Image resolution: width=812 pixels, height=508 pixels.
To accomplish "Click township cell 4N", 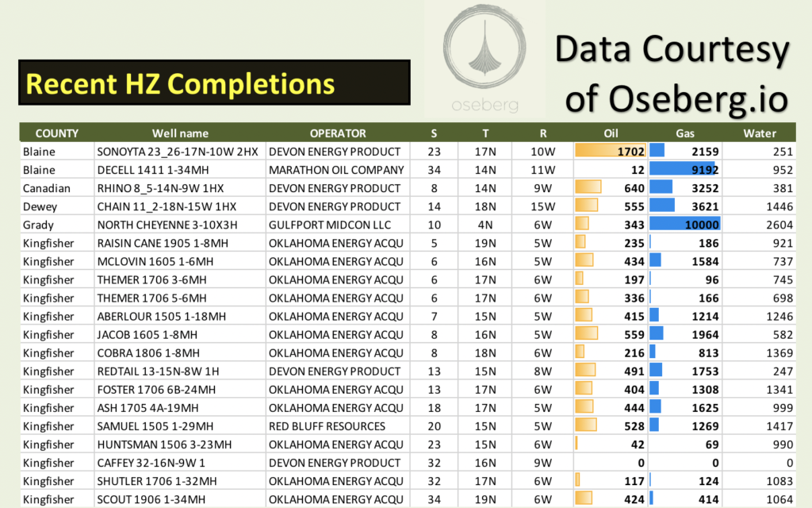I will point(485,225).
